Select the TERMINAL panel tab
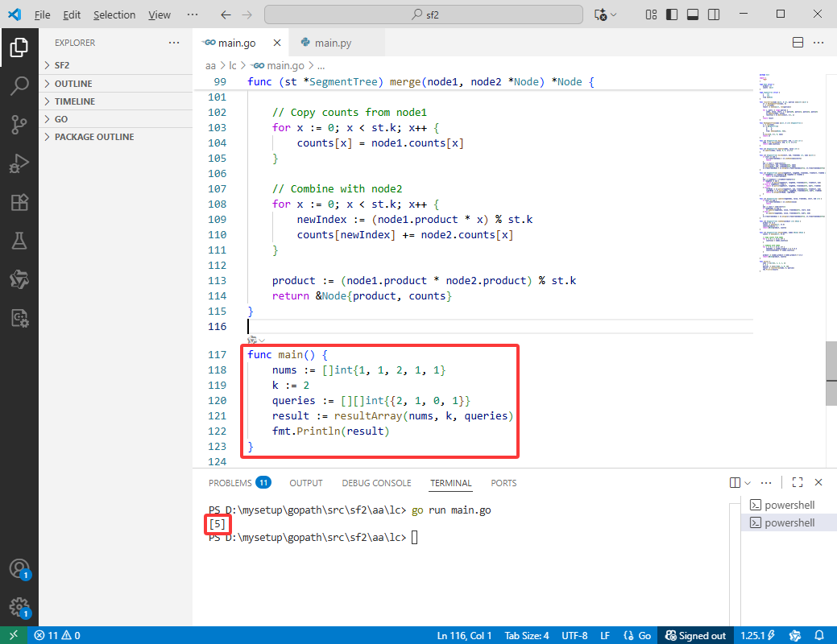The height and width of the screenshot is (644, 837). (451, 483)
